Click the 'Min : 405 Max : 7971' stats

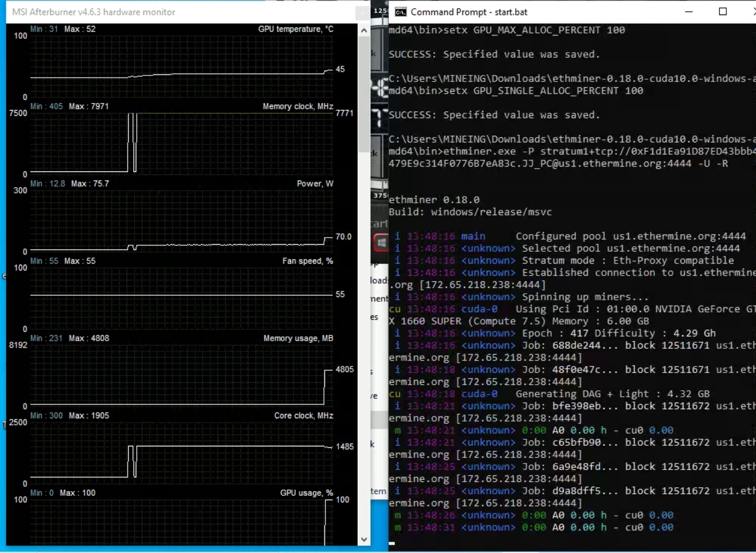point(70,107)
